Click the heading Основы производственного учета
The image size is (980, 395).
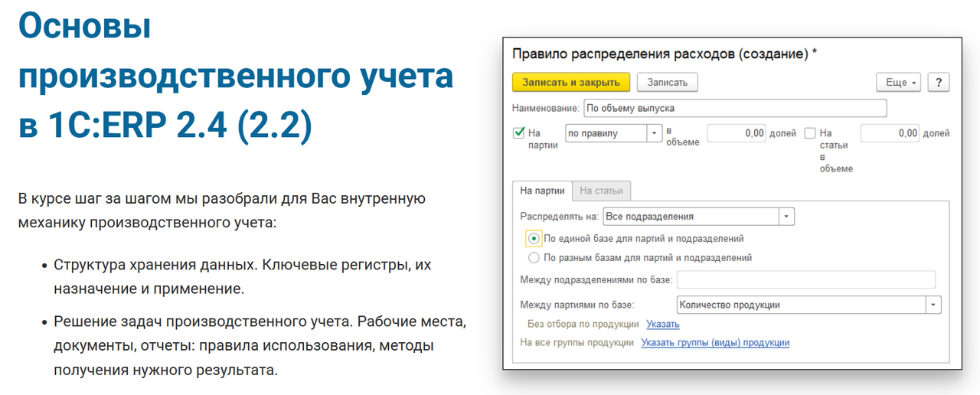coord(236,77)
